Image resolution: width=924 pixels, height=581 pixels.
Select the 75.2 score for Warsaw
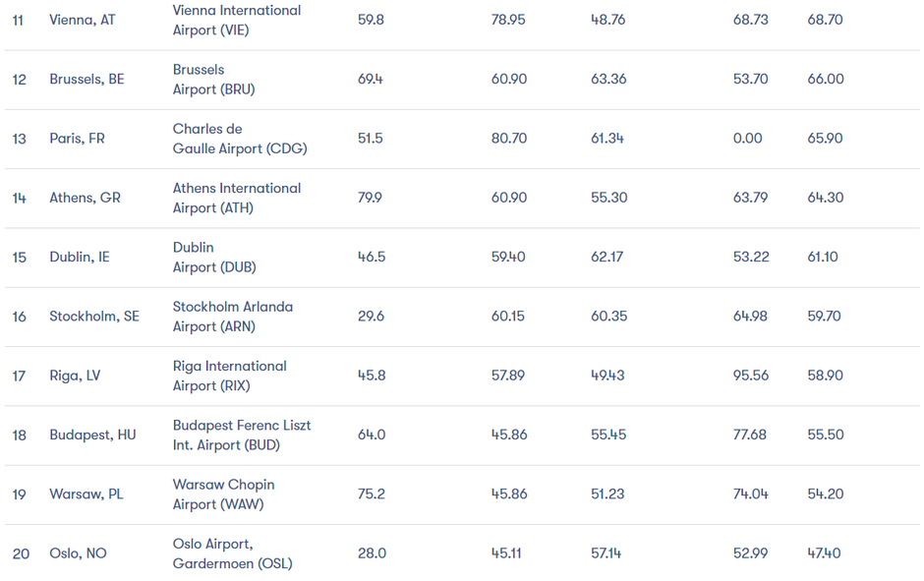[371, 494]
